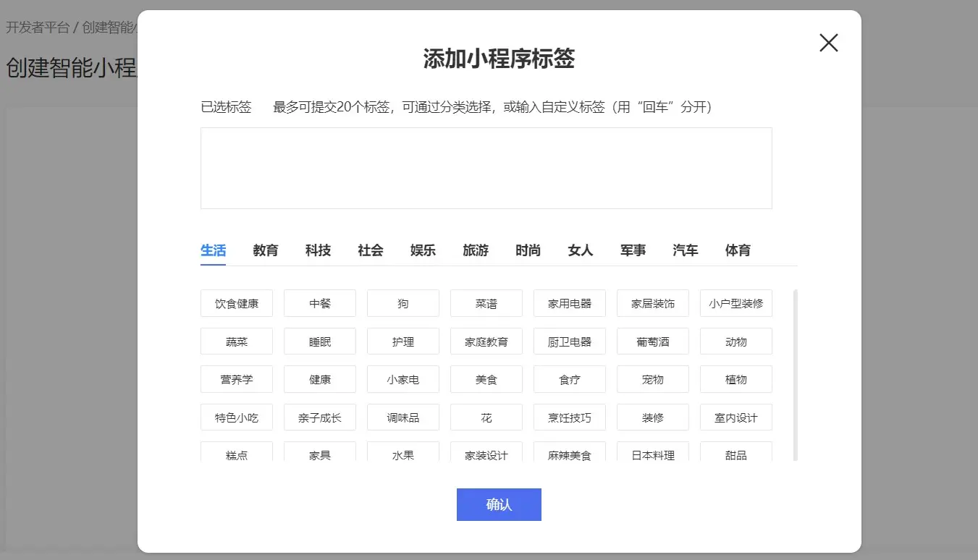Choose the 家用电器 tag
Screen dimensions: 978x560
(570, 303)
